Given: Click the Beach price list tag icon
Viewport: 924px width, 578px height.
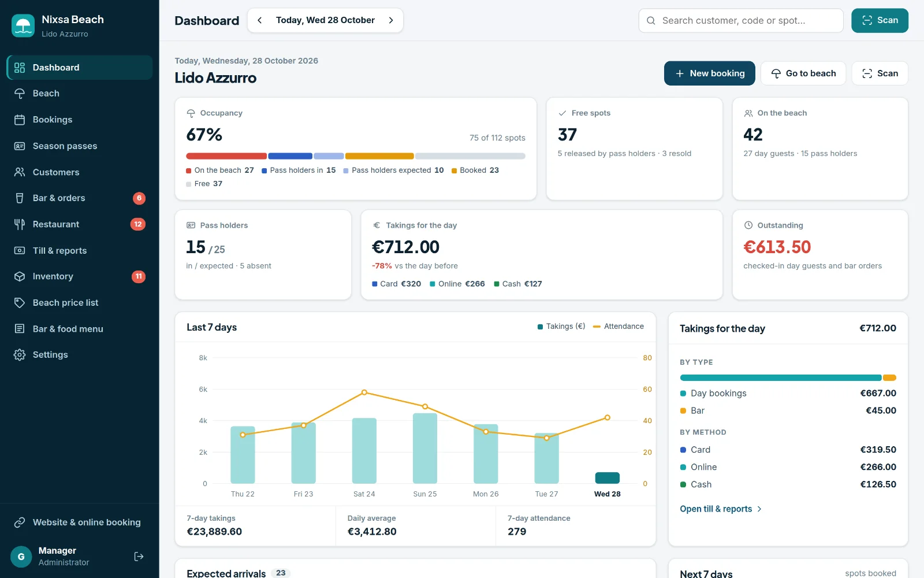Looking at the screenshot, I should pos(20,303).
